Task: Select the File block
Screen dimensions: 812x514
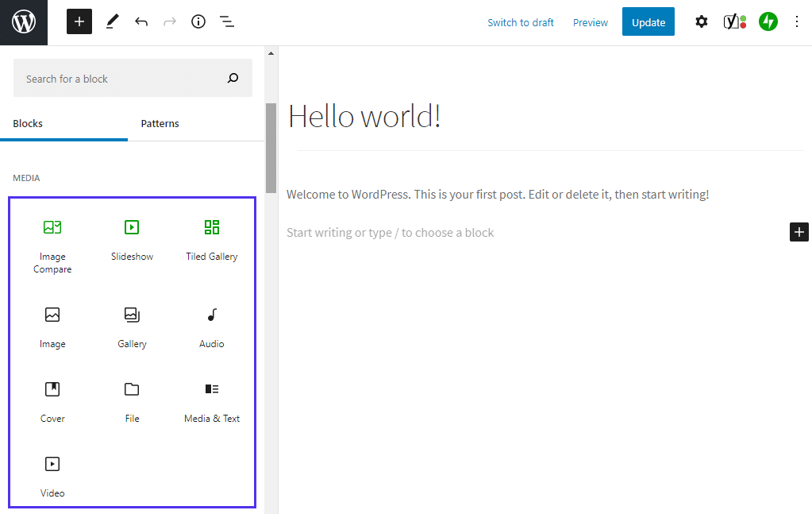Action: (x=132, y=402)
